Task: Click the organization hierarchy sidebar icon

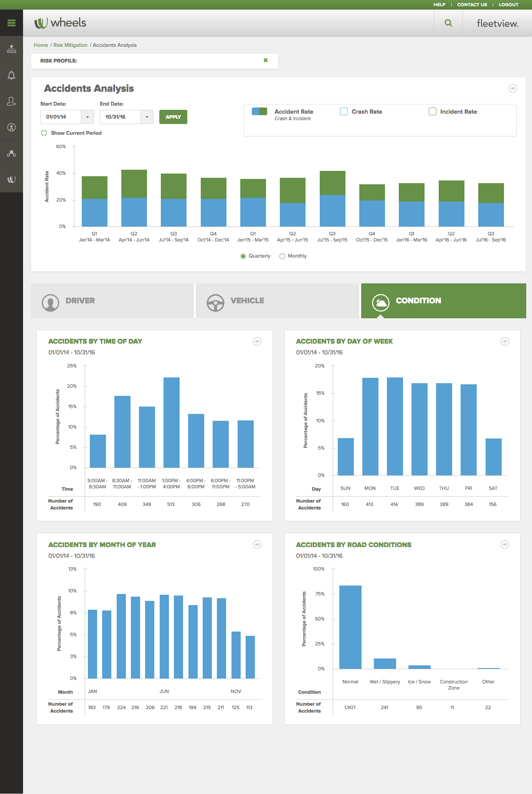Action: 12,49
